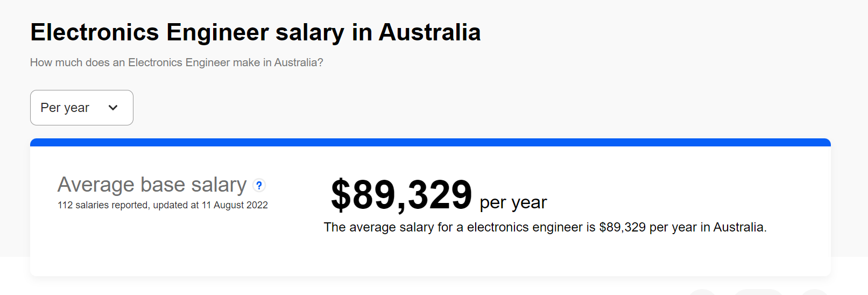Viewport: 868px width, 295px height.
Task: Click "Electronics Engineer" in the main heading
Action: [x=150, y=32]
